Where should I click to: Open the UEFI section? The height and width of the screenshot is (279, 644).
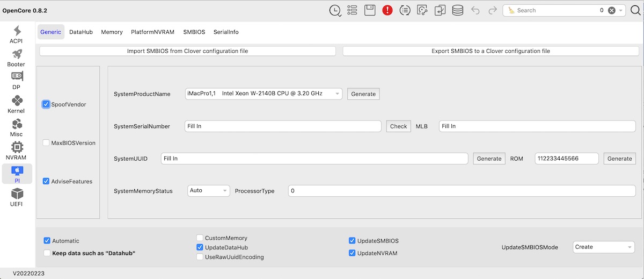pyautogui.click(x=17, y=197)
